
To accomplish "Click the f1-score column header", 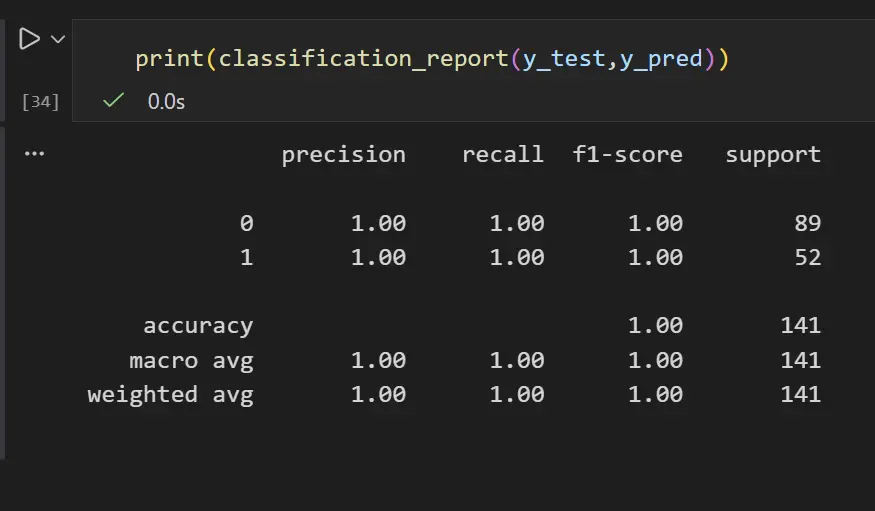I will (x=628, y=155).
